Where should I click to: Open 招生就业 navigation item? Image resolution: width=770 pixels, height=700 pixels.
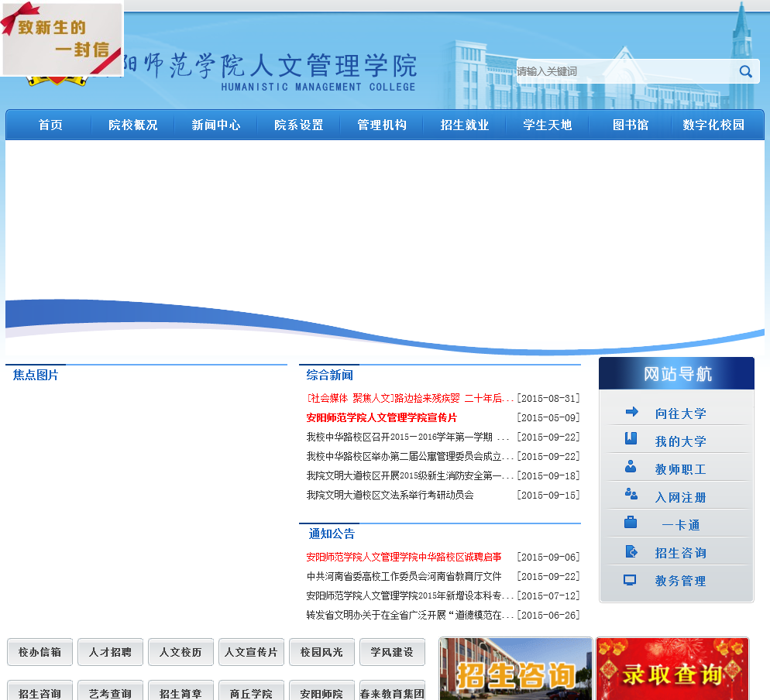[x=465, y=125]
